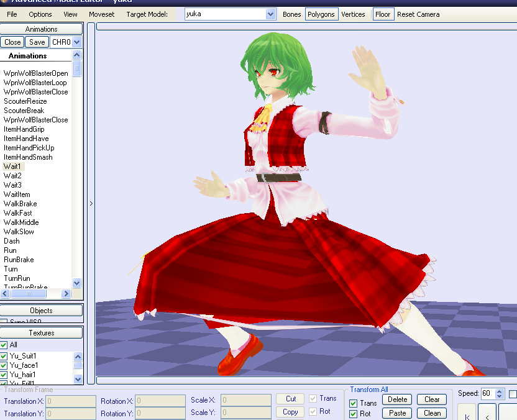517x420 pixels.
Task: Select the ItemHandGrip animation
Action: coord(24,129)
